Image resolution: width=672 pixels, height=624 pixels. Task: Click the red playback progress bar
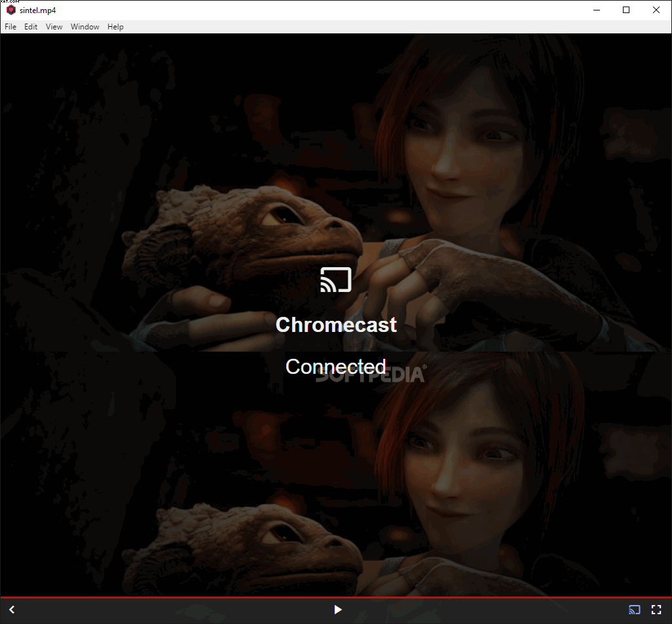coord(336,597)
